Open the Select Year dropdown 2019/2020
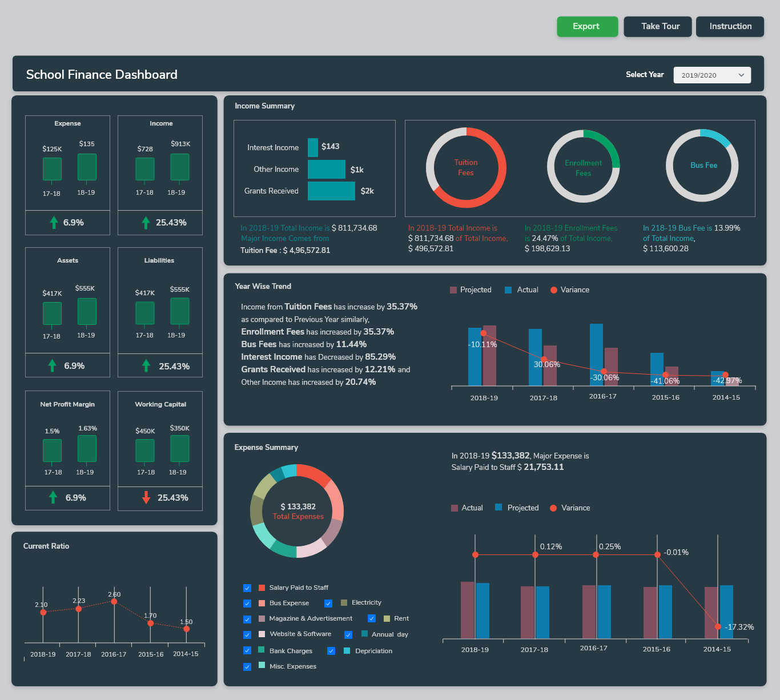 712,75
